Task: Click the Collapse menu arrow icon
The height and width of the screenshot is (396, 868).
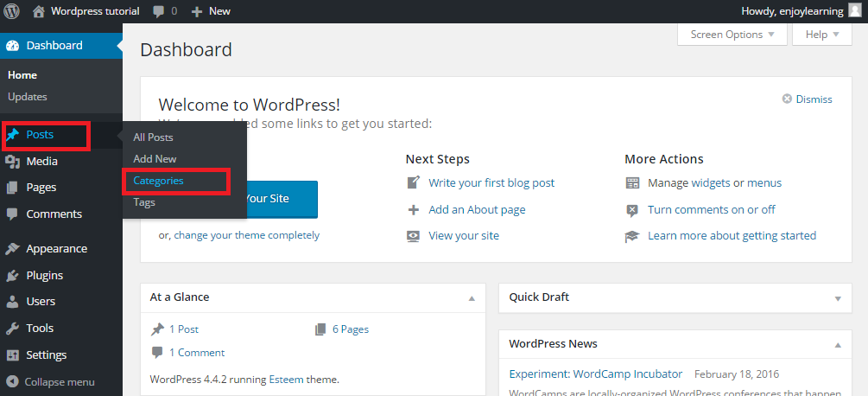Action: click(x=12, y=381)
